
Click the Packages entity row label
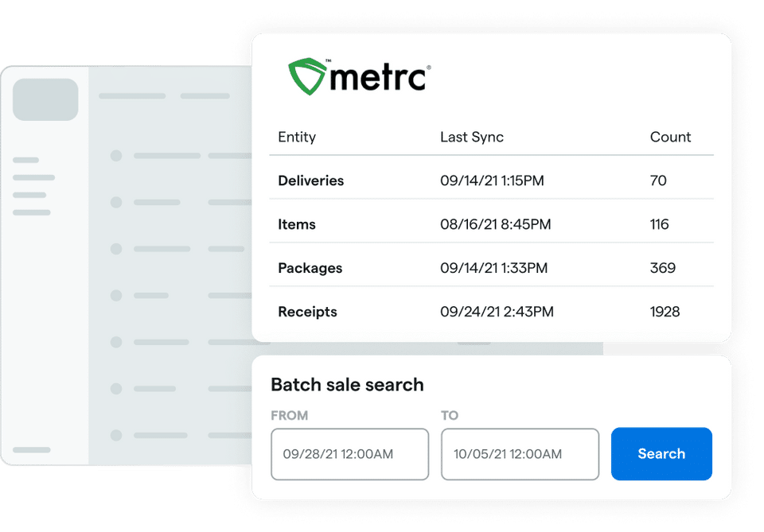pyautogui.click(x=310, y=268)
